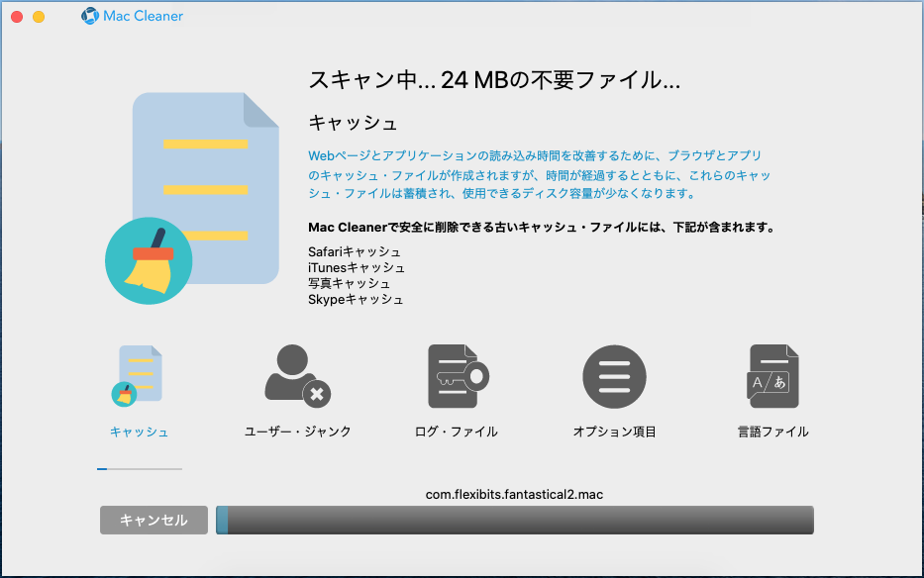Select the 言語ファイル language file icon
924x578 pixels.
pos(773,376)
